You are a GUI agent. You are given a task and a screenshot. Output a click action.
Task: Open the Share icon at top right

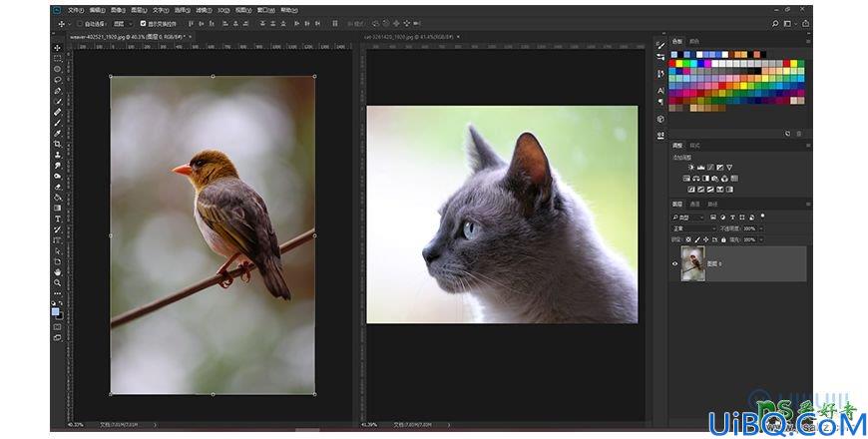pos(805,24)
